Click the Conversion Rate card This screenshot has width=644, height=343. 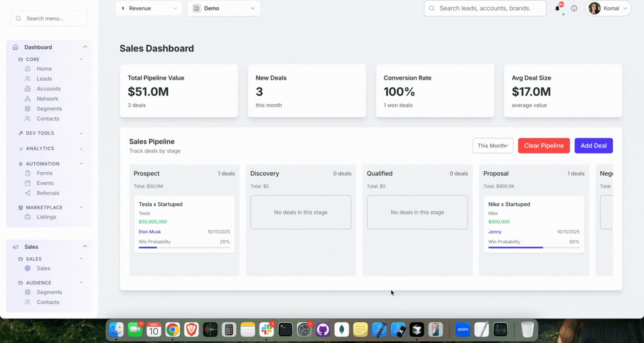click(x=435, y=91)
